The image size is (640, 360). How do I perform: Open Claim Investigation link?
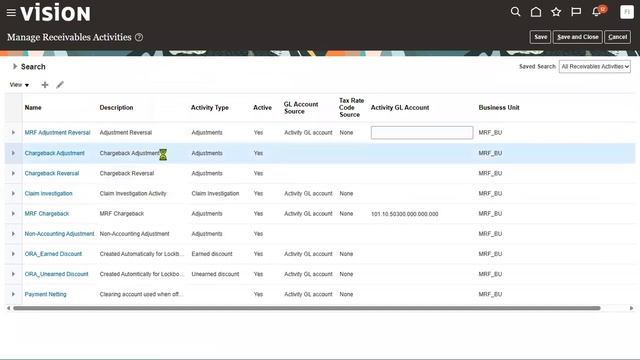[x=48, y=193]
